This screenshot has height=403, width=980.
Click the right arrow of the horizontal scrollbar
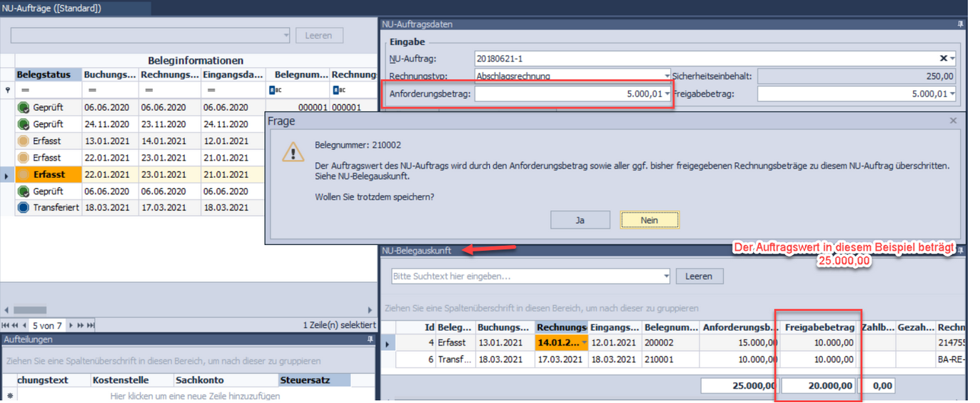(370, 310)
